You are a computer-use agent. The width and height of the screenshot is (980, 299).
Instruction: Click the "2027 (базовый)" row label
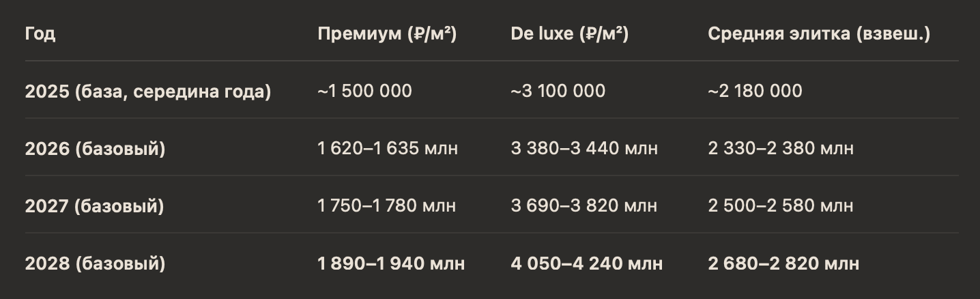tap(94, 206)
